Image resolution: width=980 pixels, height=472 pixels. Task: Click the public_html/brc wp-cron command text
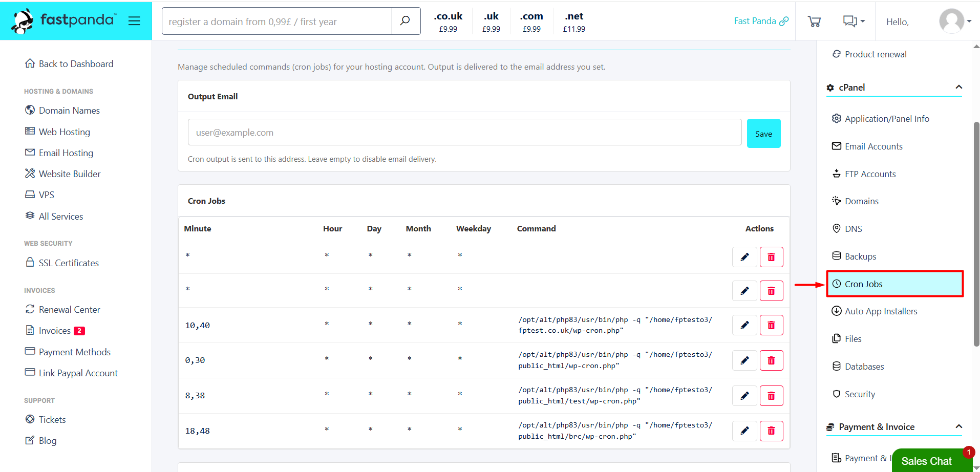[615, 431]
